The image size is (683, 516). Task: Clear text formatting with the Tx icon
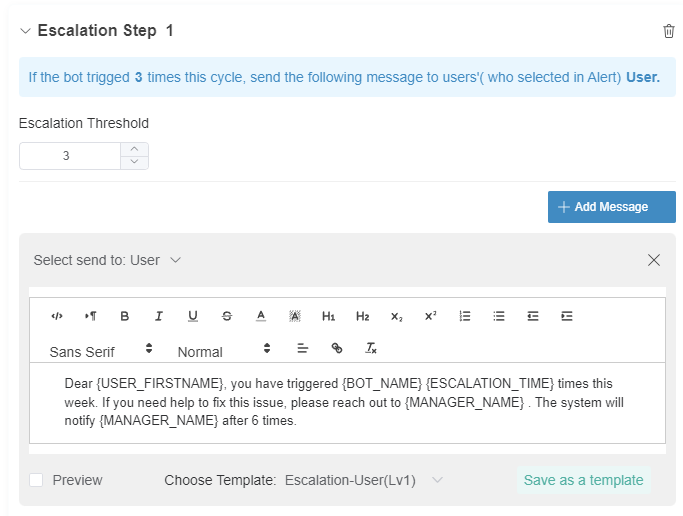[371, 349]
